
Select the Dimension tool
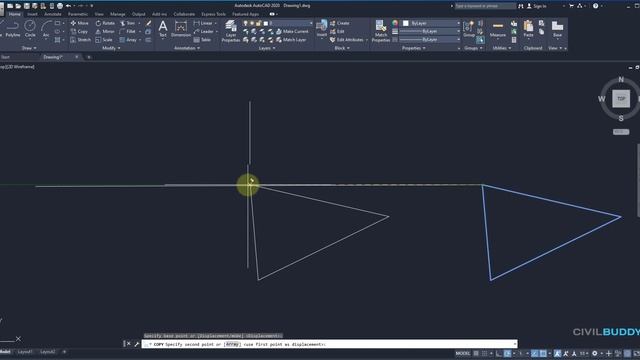[181, 29]
